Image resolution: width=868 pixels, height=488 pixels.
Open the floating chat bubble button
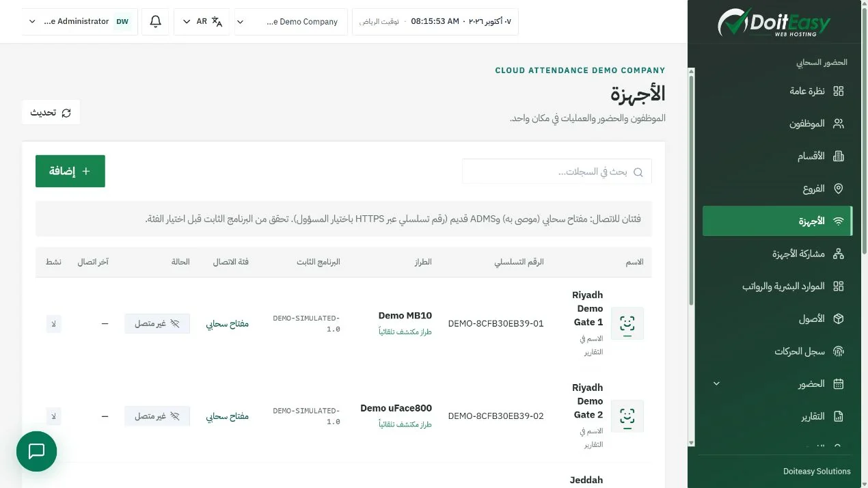pyautogui.click(x=36, y=451)
